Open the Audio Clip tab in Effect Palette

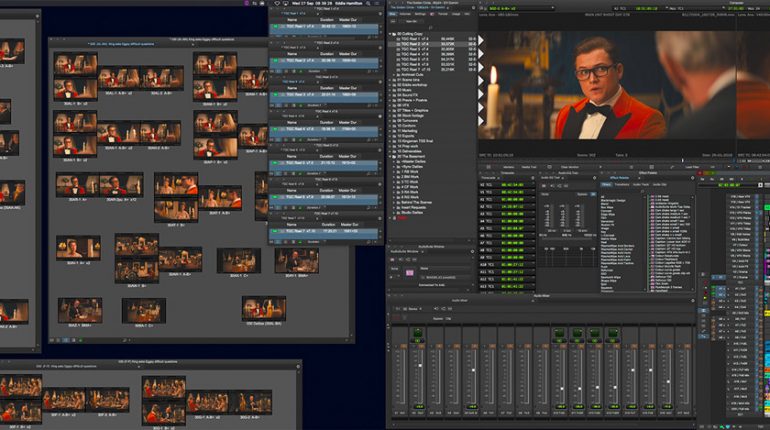pos(660,185)
